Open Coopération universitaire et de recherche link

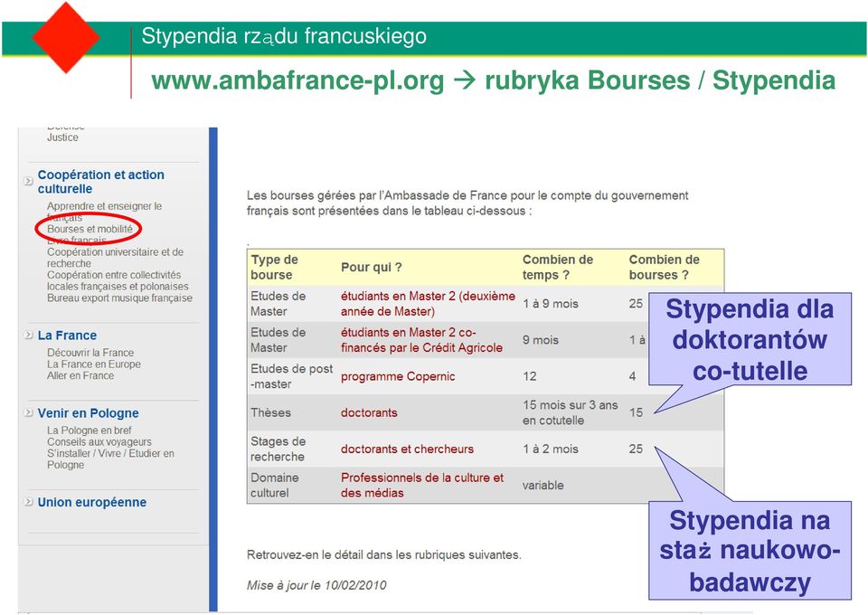coord(115,258)
